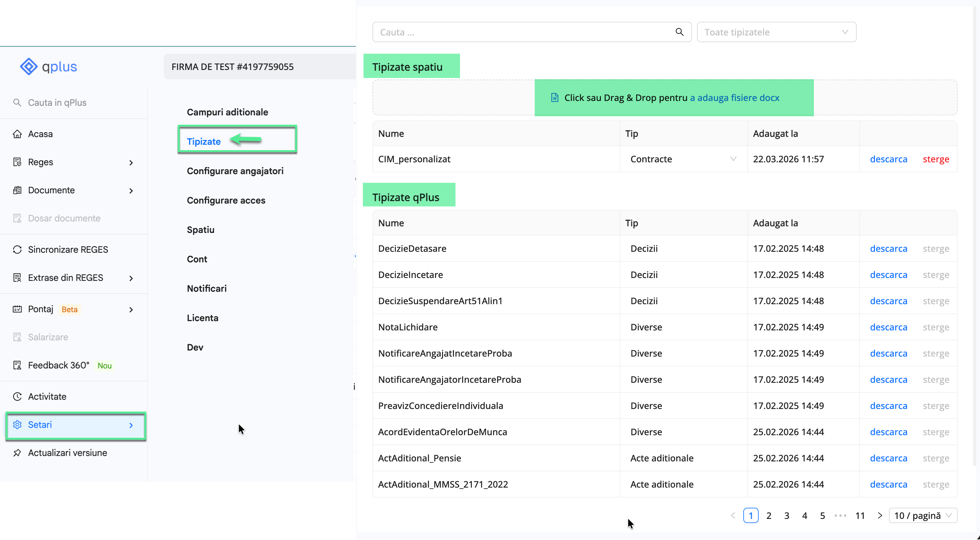This screenshot has width=980, height=540.
Task: Click red sterge link for CIM_personalizat
Action: click(936, 159)
